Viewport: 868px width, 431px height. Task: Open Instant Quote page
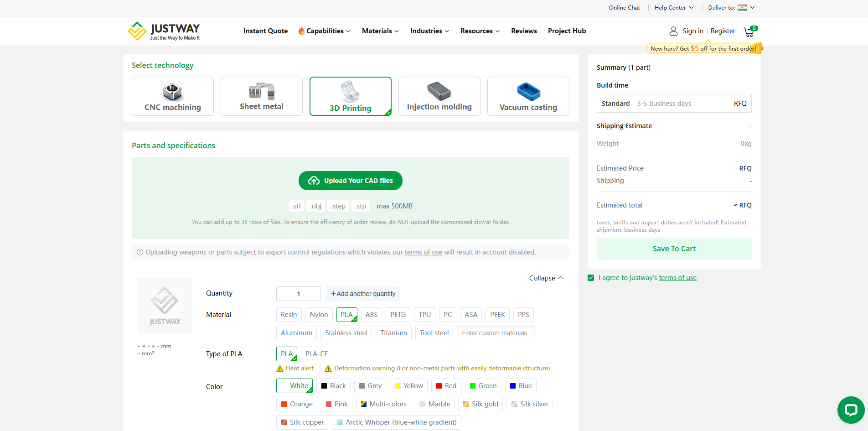click(x=265, y=31)
